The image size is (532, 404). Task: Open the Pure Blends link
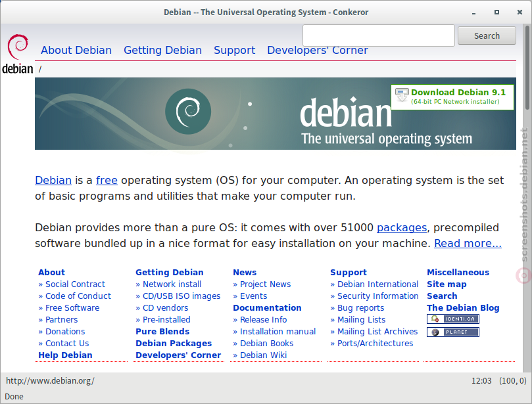[162, 332]
